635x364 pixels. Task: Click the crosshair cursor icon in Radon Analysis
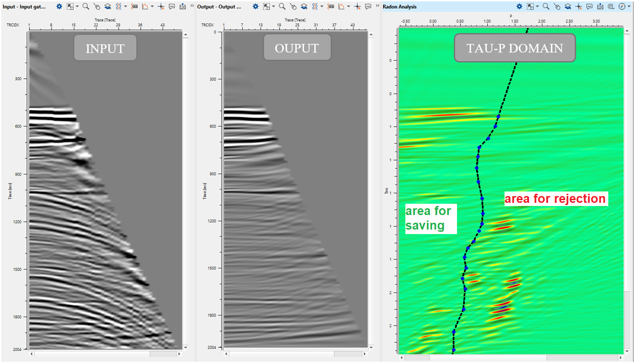pos(578,7)
